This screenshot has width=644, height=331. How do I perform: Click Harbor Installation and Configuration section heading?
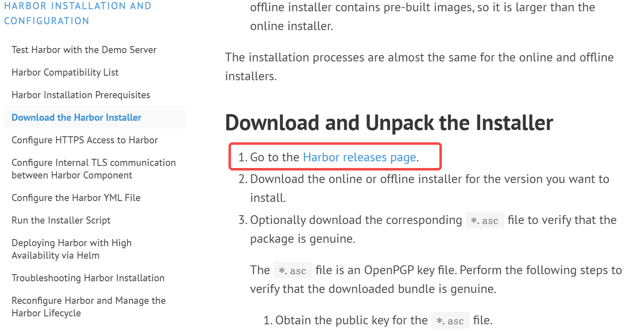coord(78,13)
